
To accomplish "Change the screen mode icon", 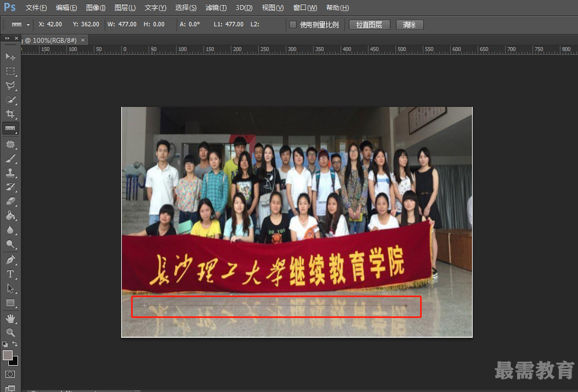I will pos(10,388).
